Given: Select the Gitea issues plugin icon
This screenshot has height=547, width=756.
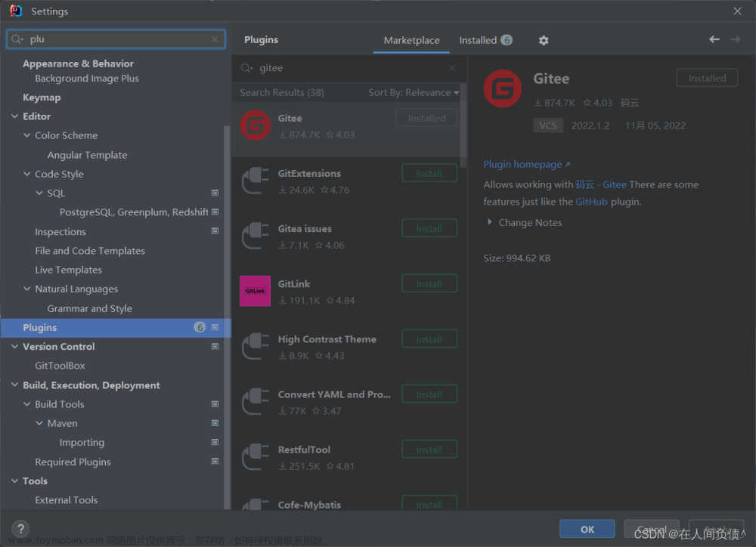Looking at the screenshot, I should click(x=255, y=236).
